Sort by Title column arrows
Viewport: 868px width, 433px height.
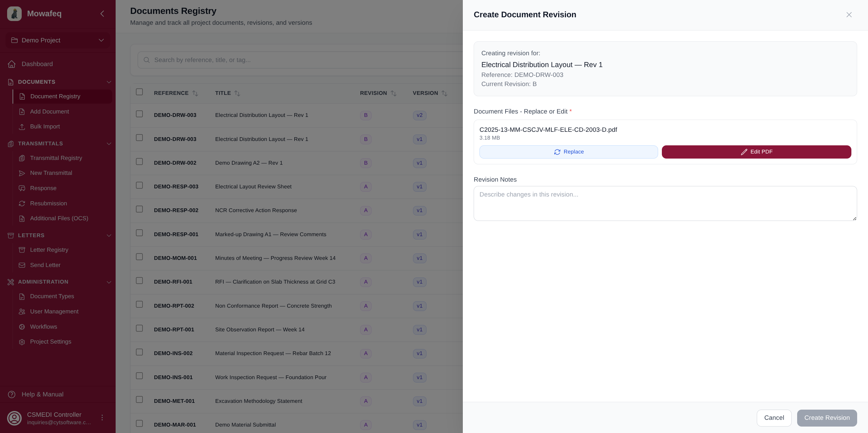(x=237, y=93)
